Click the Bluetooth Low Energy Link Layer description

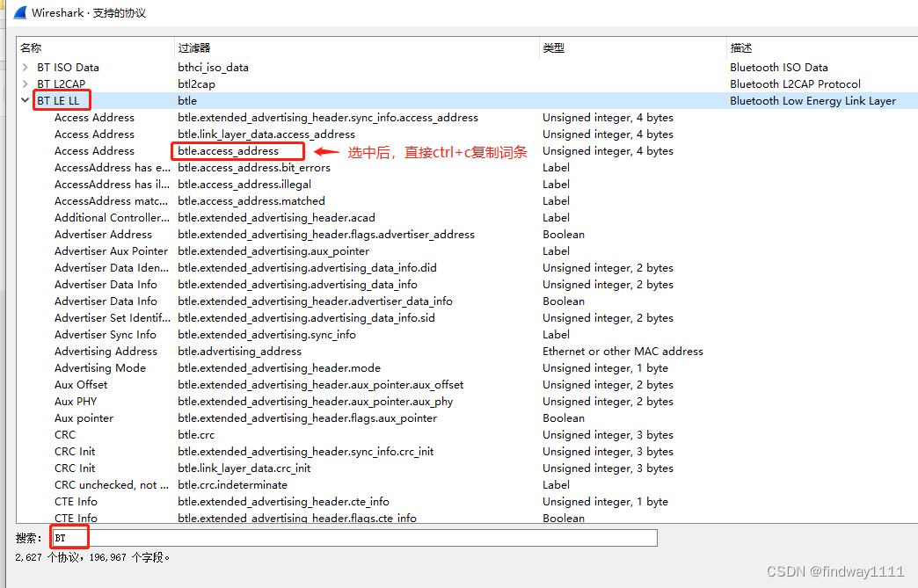click(x=812, y=100)
